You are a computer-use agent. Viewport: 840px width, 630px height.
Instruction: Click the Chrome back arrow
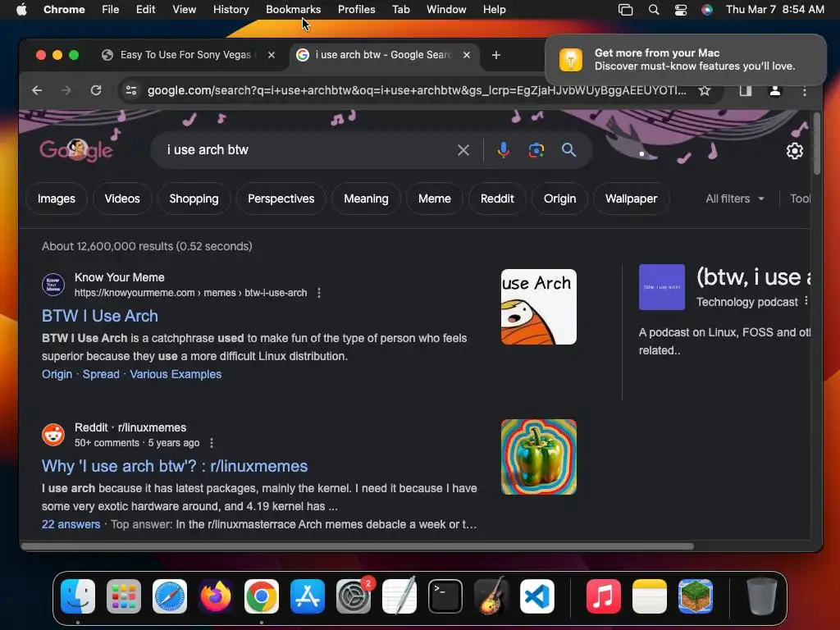click(37, 90)
